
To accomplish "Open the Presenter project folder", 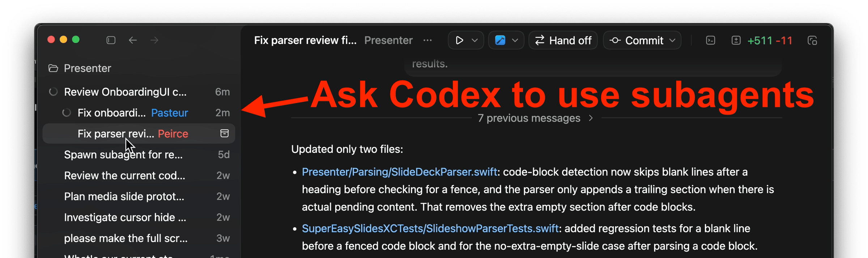I will click(x=87, y=68).
